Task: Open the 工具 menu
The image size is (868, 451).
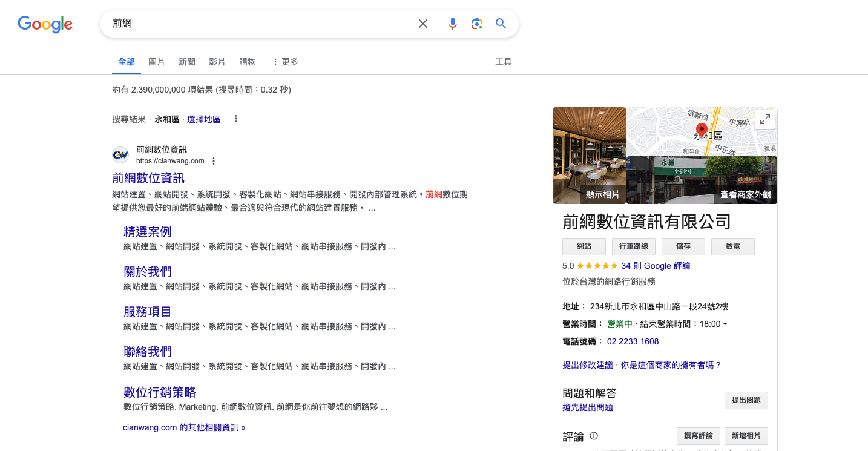Action: pyautogui.click(x=504, y=61)
